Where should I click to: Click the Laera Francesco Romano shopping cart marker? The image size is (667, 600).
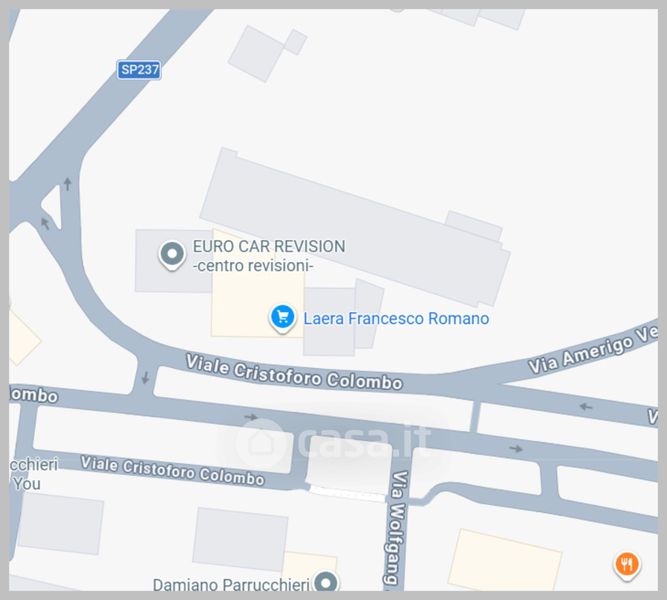[282, 319]
